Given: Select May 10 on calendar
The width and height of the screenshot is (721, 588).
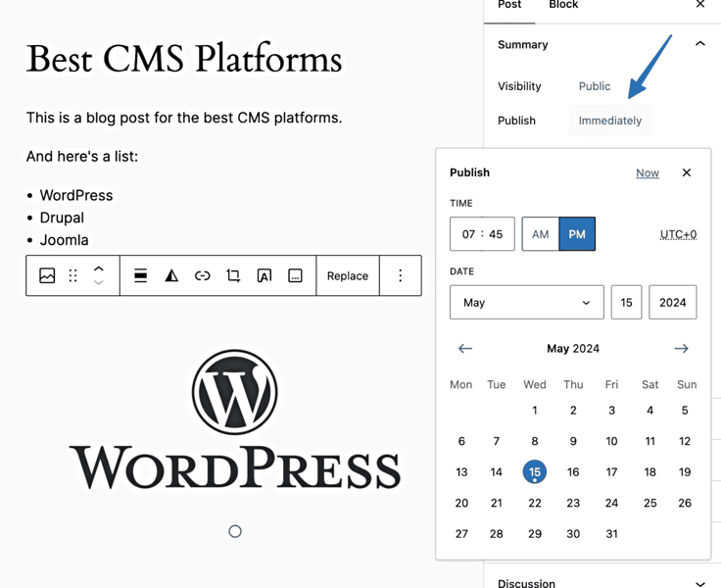Looking at the screenshot, I should point(611,441).
